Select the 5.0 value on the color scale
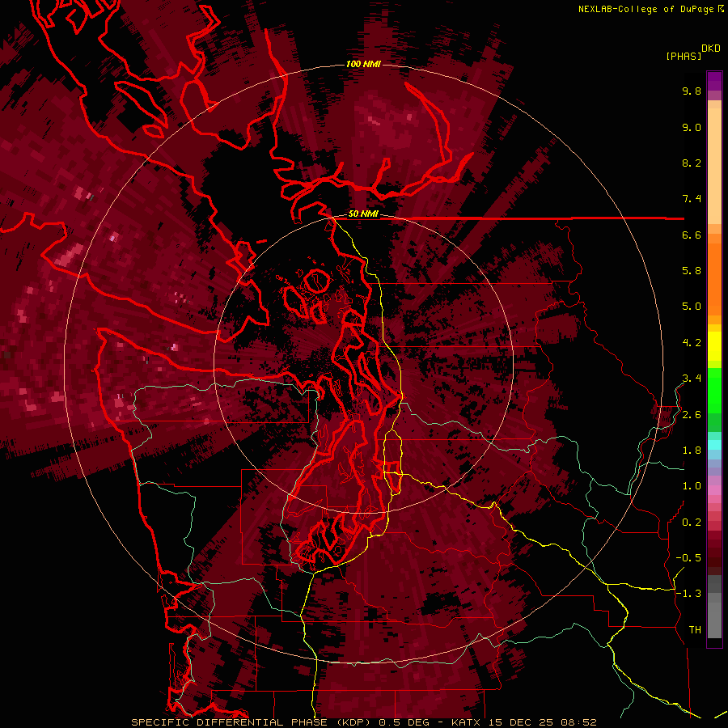This screenshot has width=728, height=728. pyautogui.click(x=692, y=307)
